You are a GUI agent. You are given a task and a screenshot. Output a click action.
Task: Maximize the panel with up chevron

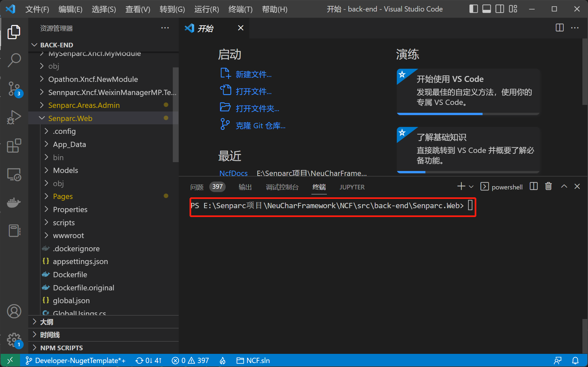point(564,186)
